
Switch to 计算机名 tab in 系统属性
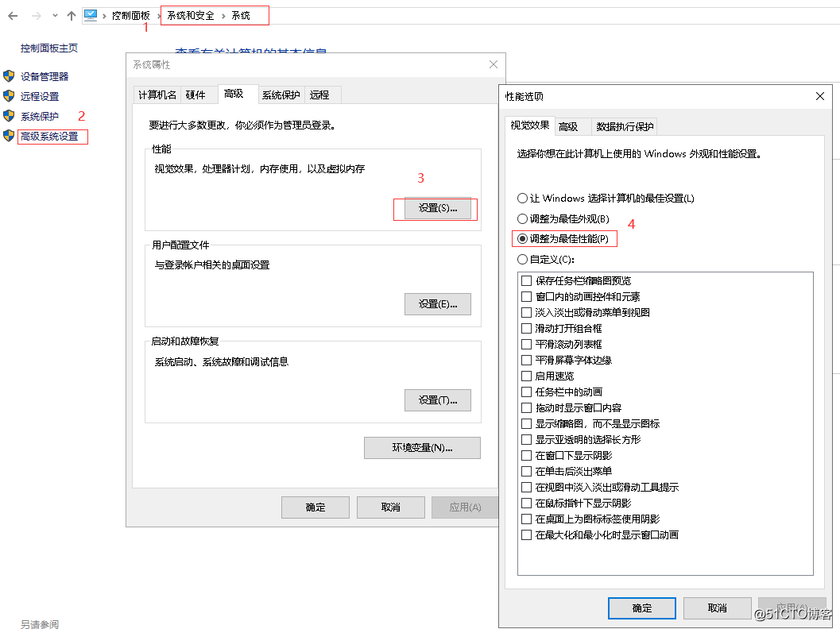(x=157, y=95)
